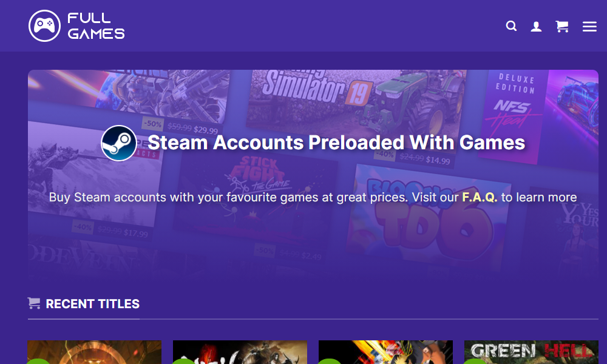This screenshot has height=364, width=607.
Task: Click the Steam logo in banner
Action: pos(119,143)
